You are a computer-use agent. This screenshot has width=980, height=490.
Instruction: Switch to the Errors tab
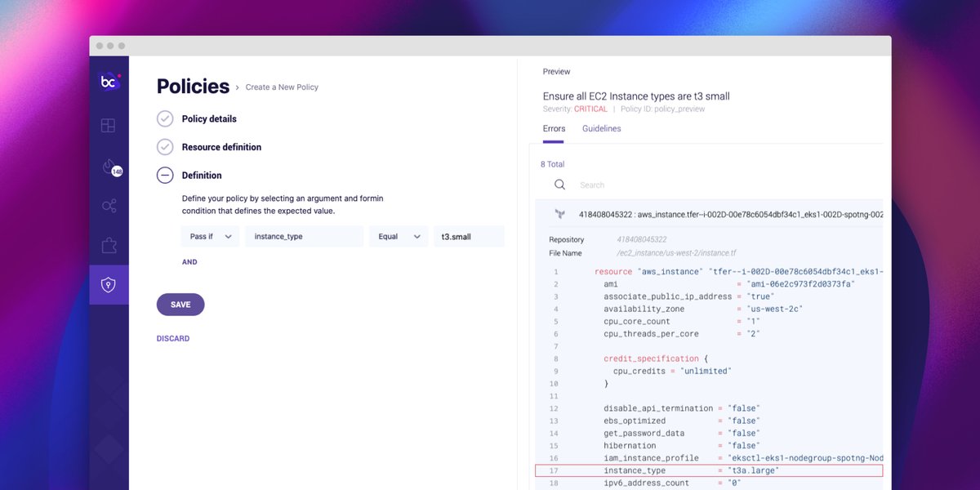[554, 129]
